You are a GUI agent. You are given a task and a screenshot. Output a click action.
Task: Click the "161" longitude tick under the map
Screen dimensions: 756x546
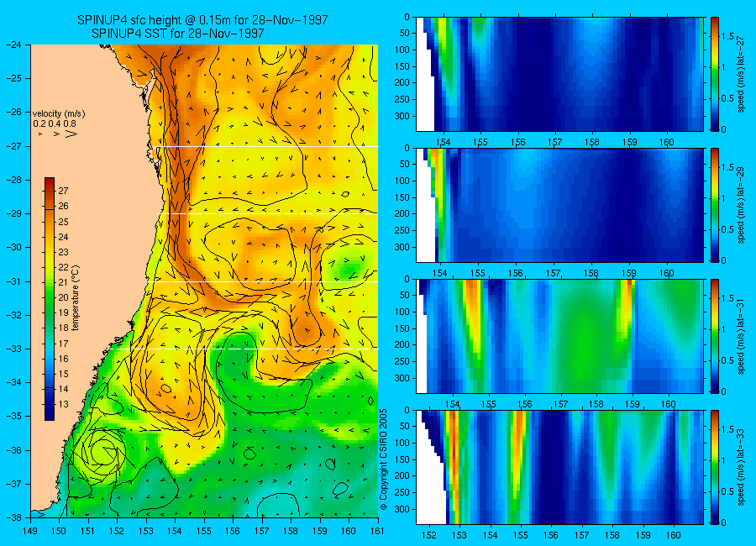tap(377, 531)
